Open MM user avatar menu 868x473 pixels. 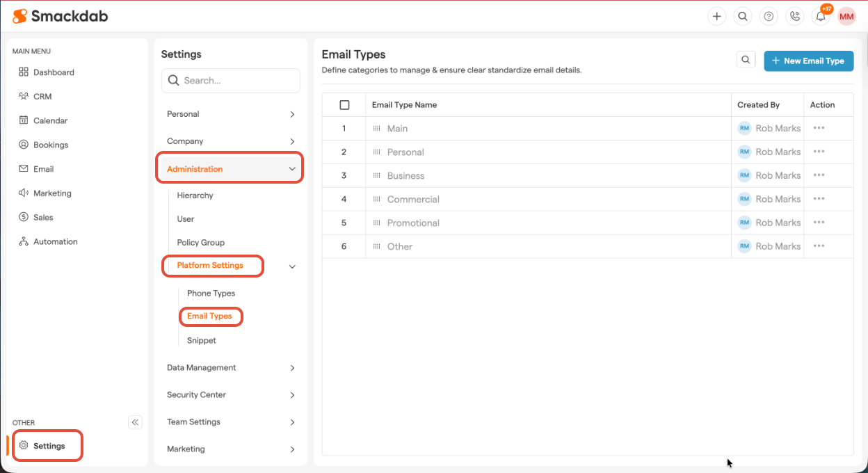click(x=846, y=17)
